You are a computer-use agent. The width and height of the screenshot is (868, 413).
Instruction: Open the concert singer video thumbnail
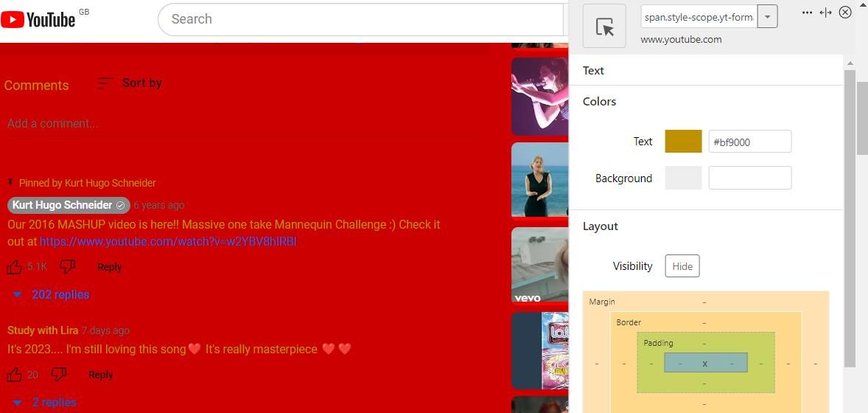539,96
